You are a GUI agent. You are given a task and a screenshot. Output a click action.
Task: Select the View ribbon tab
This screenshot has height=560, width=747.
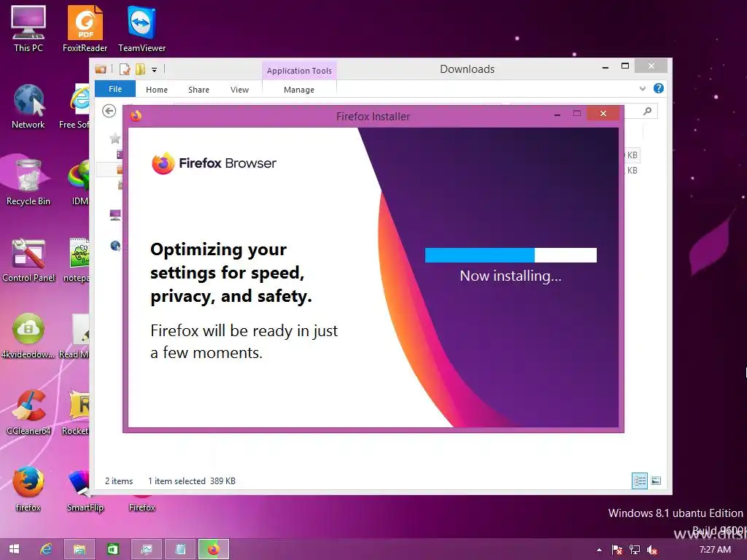(x=239, y=90)
